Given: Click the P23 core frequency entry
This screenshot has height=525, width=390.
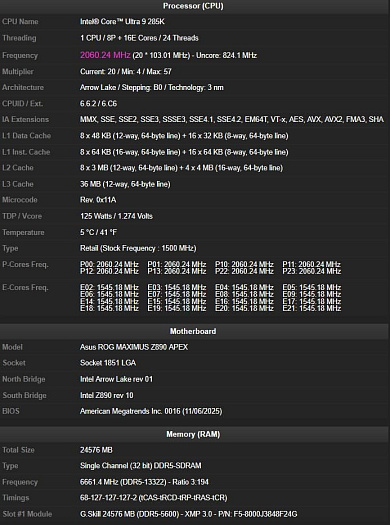Looking at the screenshot, I should 312,271.
